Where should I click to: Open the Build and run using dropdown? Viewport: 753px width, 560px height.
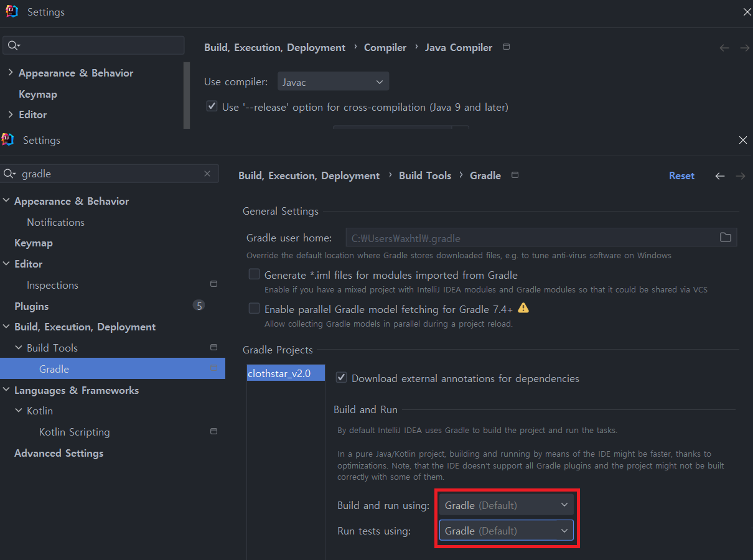point(507,505)
